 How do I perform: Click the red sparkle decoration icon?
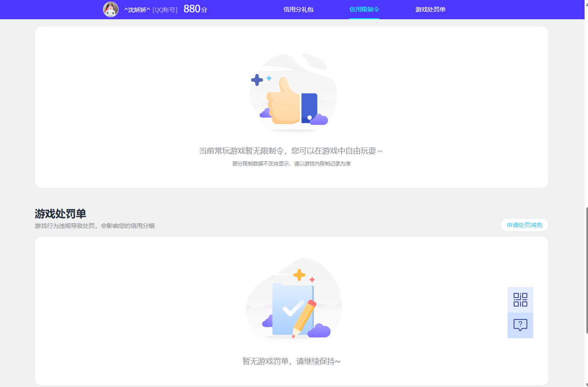(312, 279)
